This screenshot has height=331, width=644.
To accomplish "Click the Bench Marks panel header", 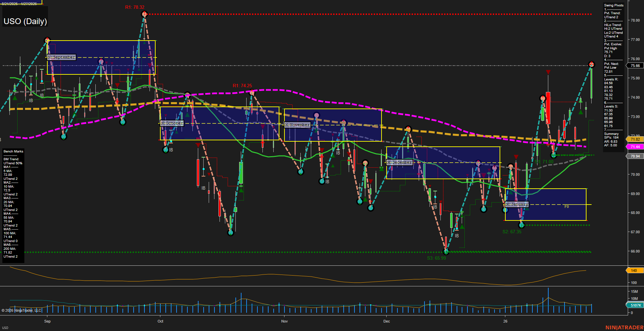I will 13,151.
